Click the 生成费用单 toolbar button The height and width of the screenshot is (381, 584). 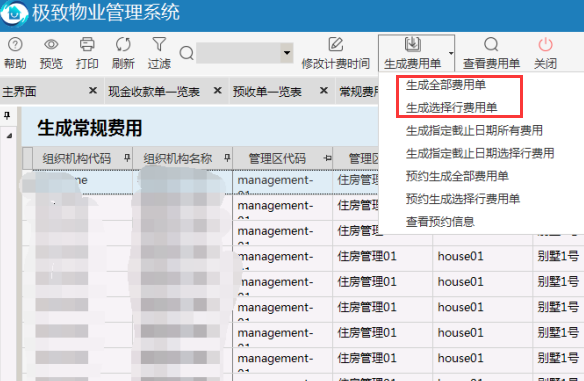[x=413, y=53]
